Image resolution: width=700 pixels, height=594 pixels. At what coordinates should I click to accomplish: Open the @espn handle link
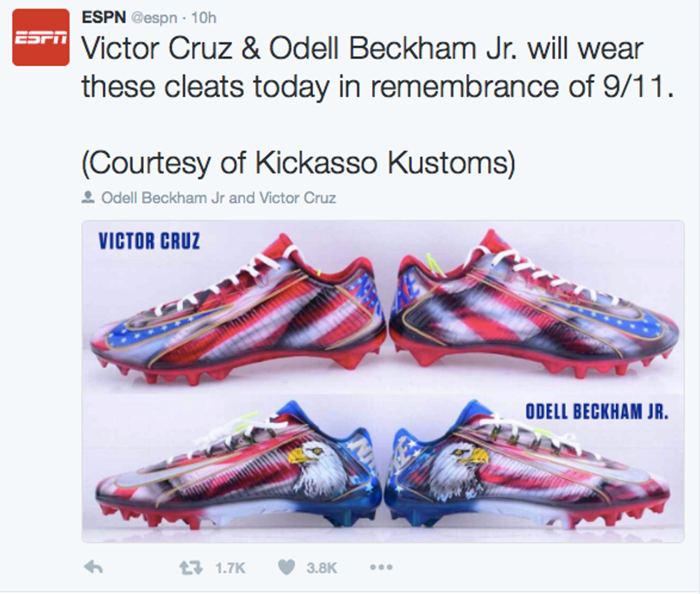click(156, 17)
